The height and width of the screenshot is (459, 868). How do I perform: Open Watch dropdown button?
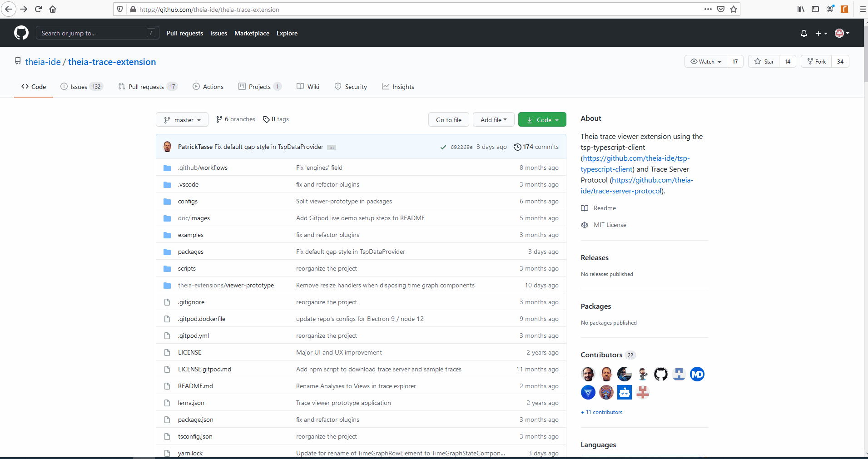(706, 61)
